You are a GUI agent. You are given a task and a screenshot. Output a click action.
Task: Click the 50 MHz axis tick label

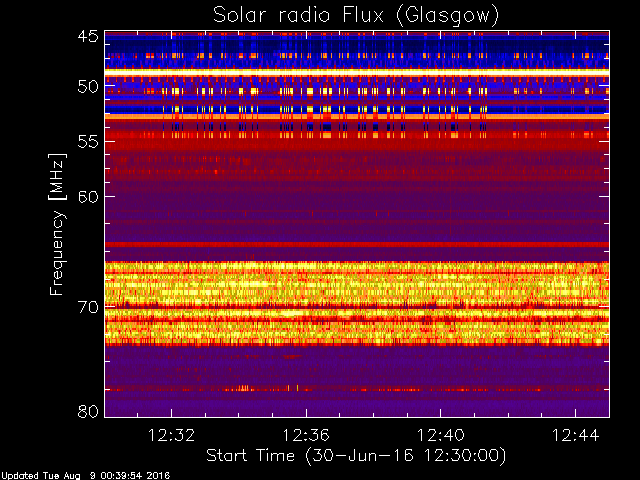(88, 87)
